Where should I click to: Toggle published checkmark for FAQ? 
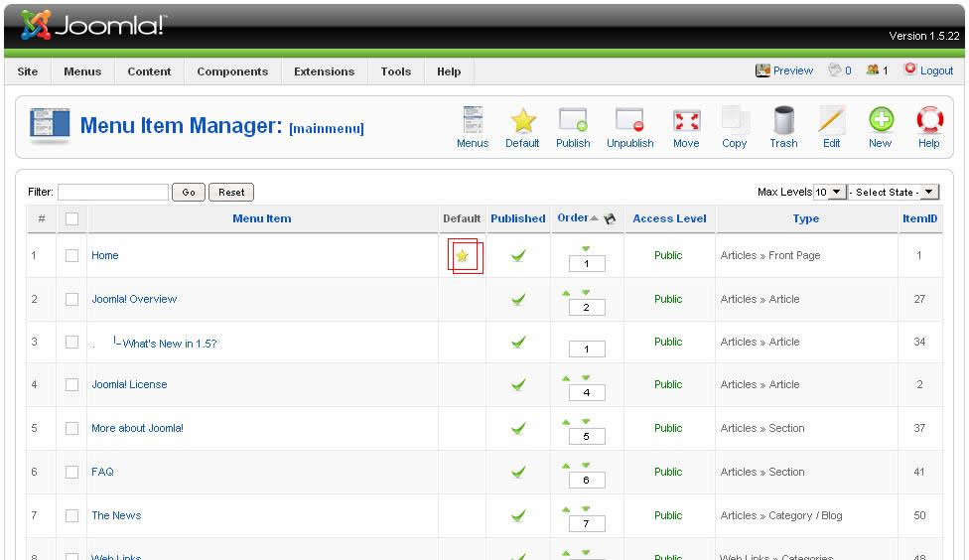click(518, 473)
